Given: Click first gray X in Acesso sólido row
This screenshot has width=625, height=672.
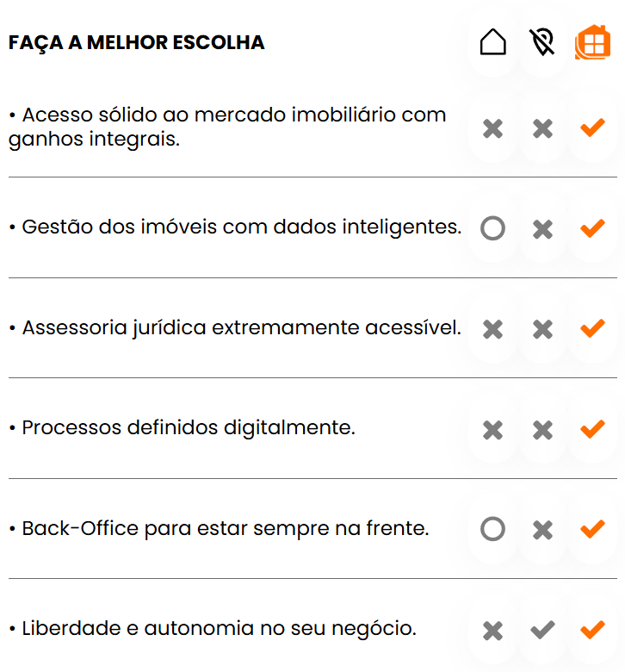Looking at the screenshot, I should click(492, 128).
